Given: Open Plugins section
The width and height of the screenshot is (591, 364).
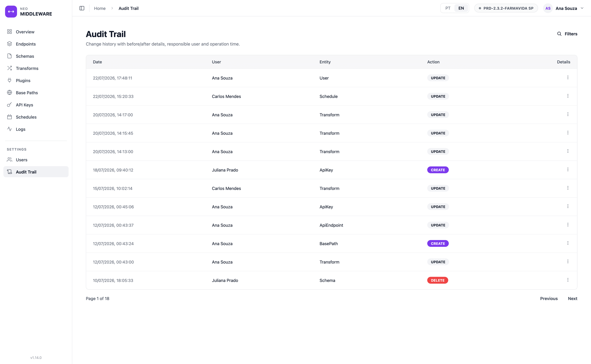Looking at the screenshot, I should [36, 80].
